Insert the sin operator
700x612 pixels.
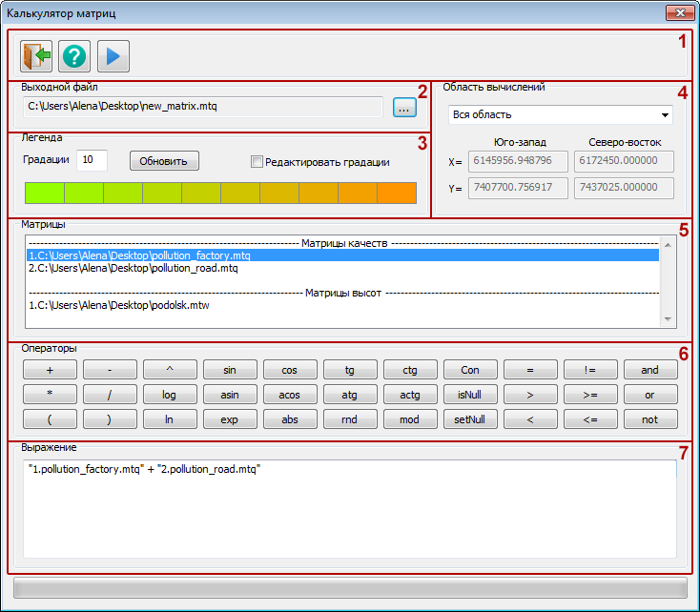(x=229, y=370)
